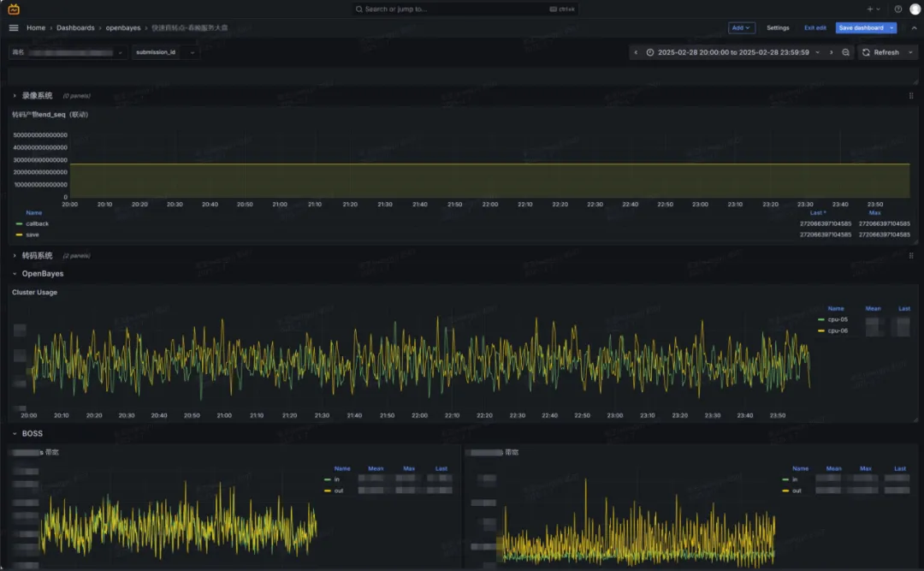Open the Dashboards breadcrumb

click(75, 27)
